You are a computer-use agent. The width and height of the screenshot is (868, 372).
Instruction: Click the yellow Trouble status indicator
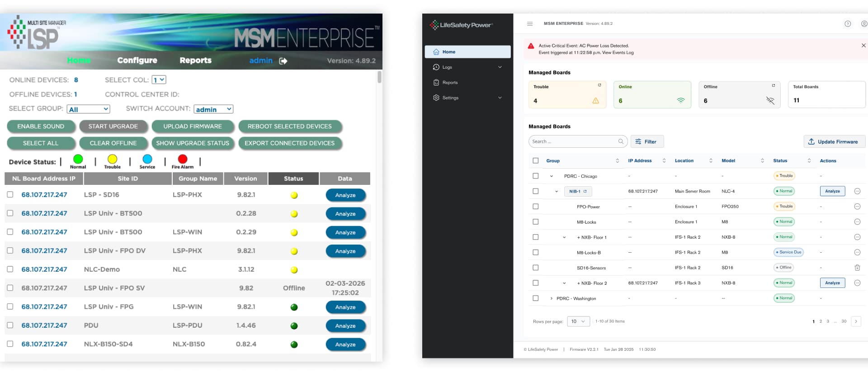tap(112, 159)
